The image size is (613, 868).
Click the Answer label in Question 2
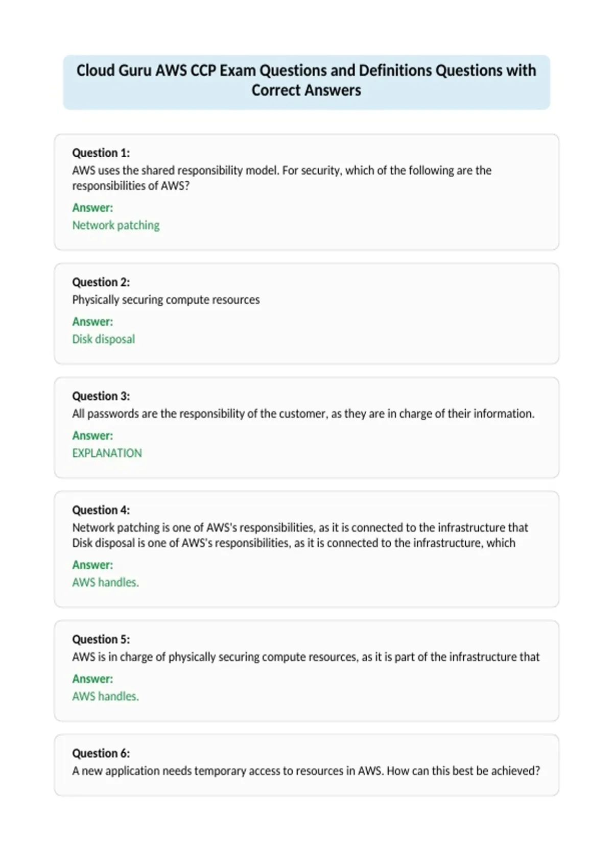92,321
